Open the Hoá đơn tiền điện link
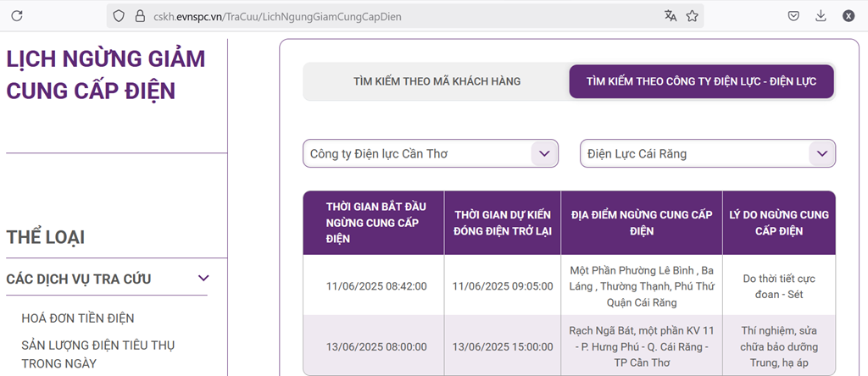868x376 pixels. (x=78, y=318)
